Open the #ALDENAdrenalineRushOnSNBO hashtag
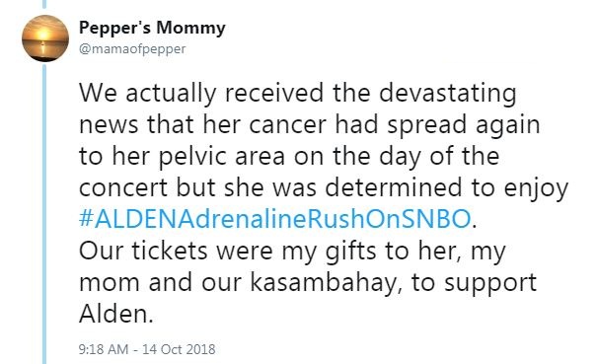597x364 pixels. click(275, 219)
